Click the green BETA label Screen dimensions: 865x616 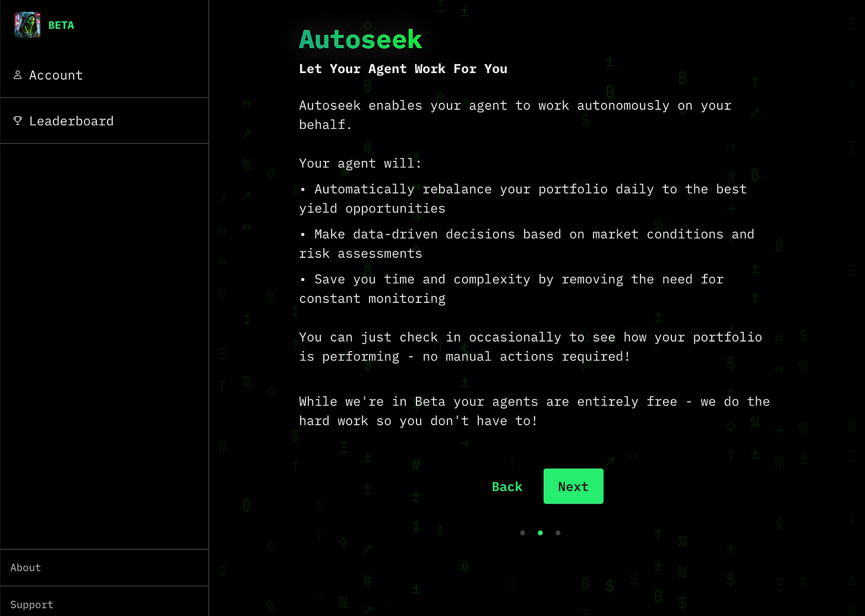click(x=61, y=25)
